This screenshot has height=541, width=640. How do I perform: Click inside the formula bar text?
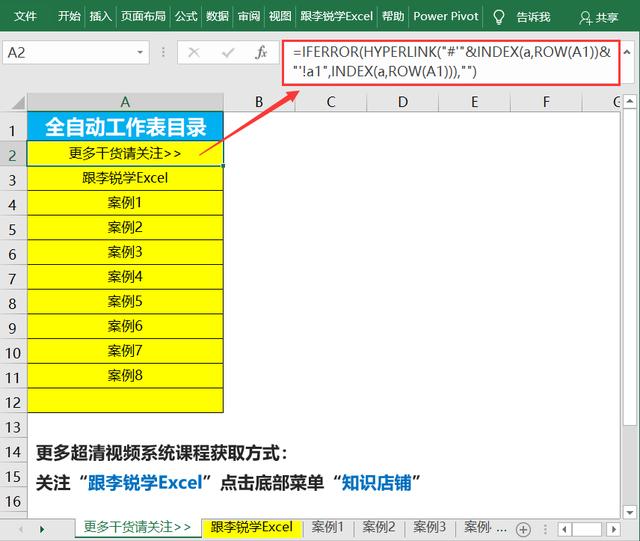point(451,62)
